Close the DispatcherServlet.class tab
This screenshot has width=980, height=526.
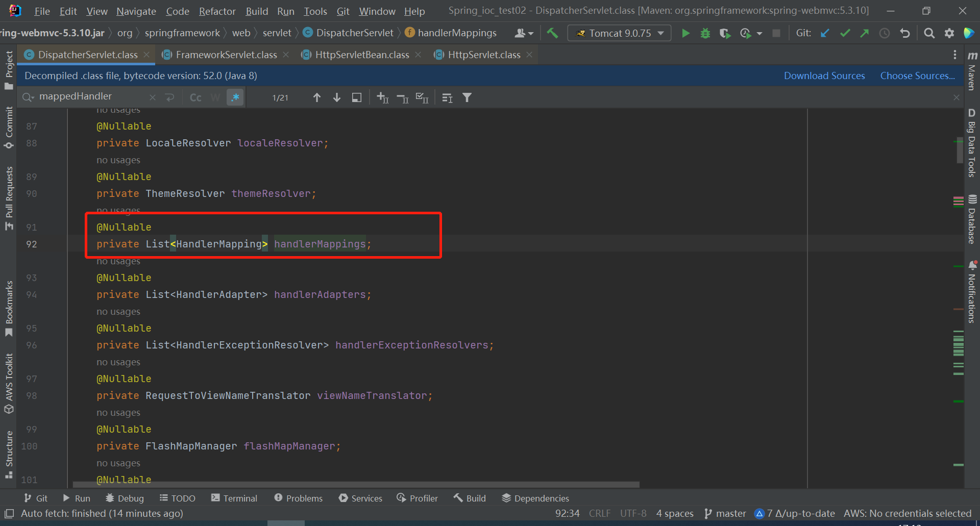[147, 55]
